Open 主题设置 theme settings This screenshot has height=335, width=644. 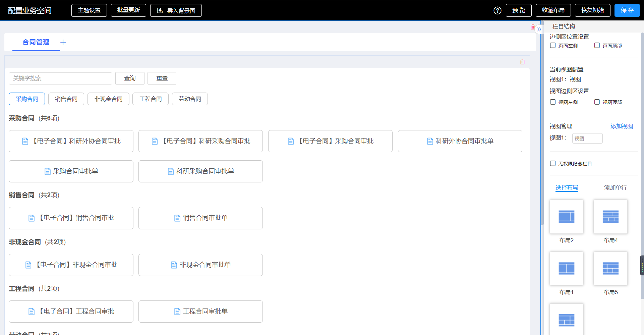click(x=89, y=10)
